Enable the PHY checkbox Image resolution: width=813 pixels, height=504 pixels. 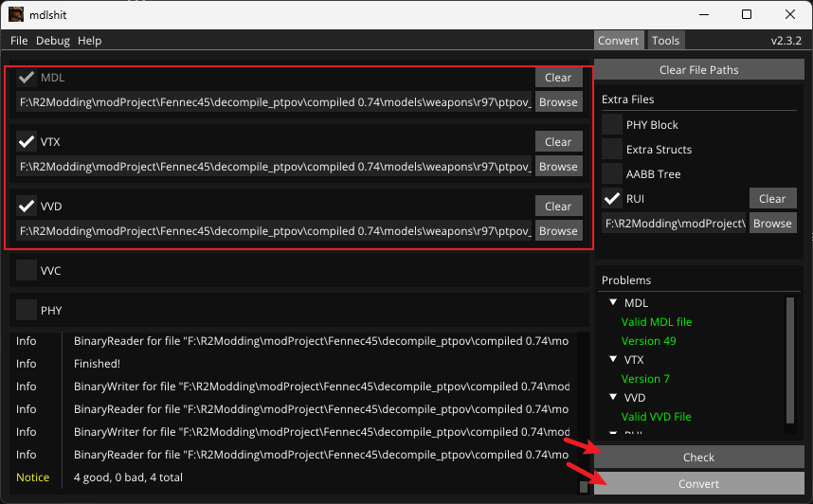(x=27, y=311)
